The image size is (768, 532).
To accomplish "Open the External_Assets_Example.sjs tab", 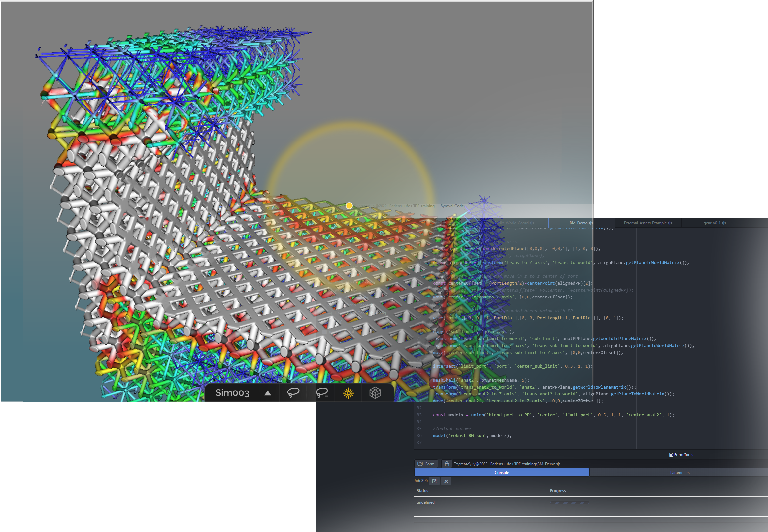I will point(648,223).
